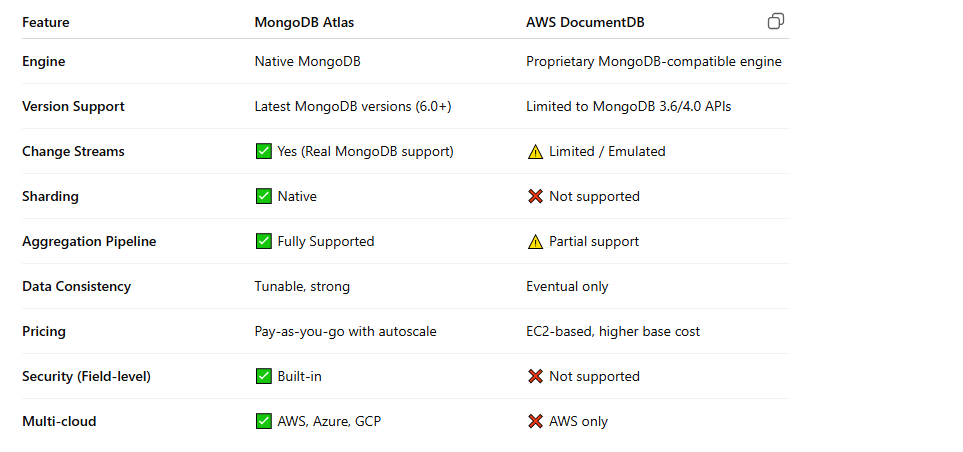This screenshot has height=452, width=963.
Task: Click green checkmark in Sharding row
Action: coord(263,197)
